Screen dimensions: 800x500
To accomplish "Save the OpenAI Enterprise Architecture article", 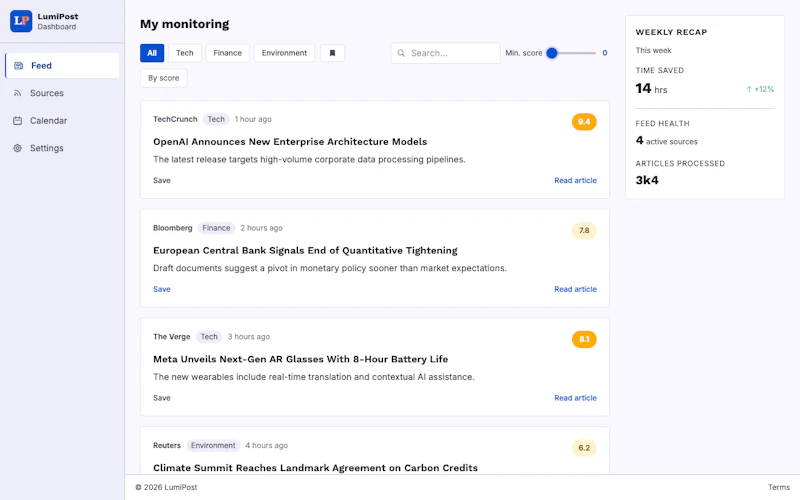I will pos(162,180).
